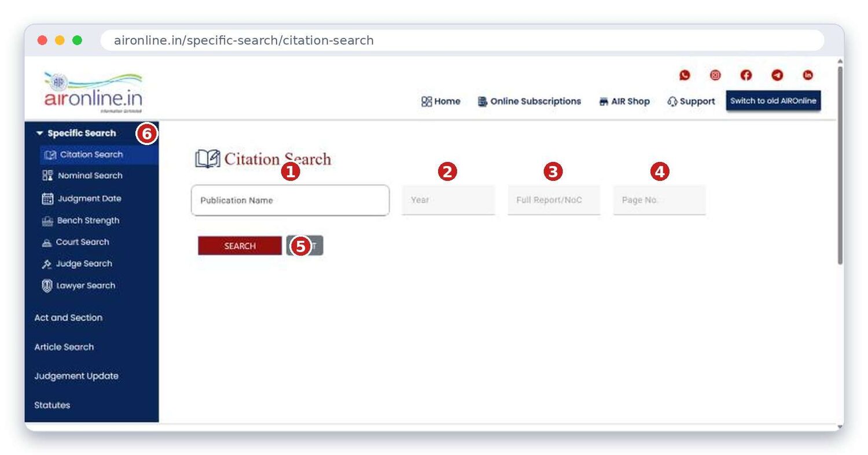Open the WhatsApp social icon

[685, 75]
